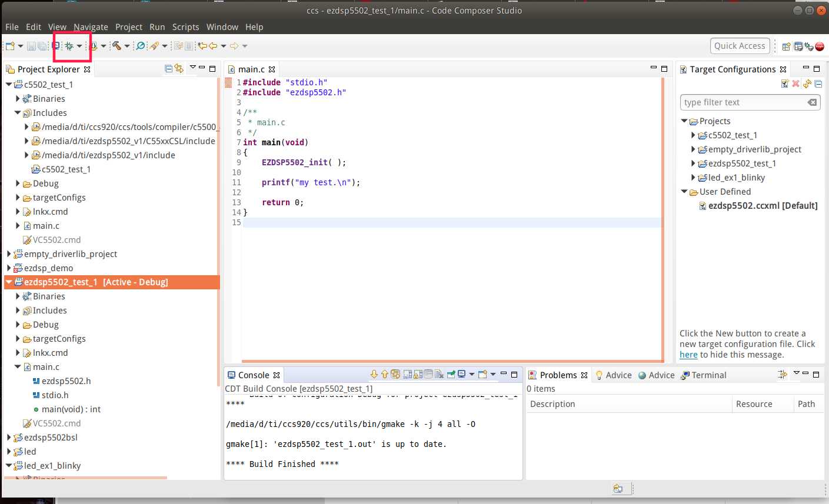This screenshot has width=829, height=504.
Task: Expand the empty_driverlib_project in Project Explorer
Action: point(9,254)
